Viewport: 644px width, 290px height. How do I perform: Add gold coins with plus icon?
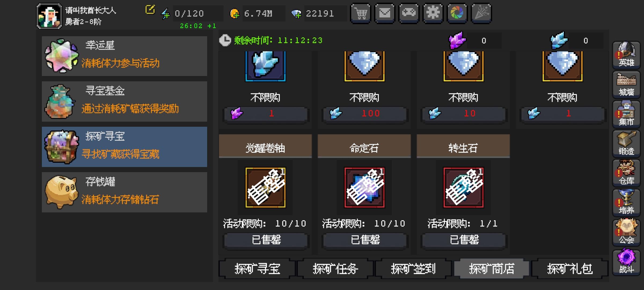pos(235,13)
